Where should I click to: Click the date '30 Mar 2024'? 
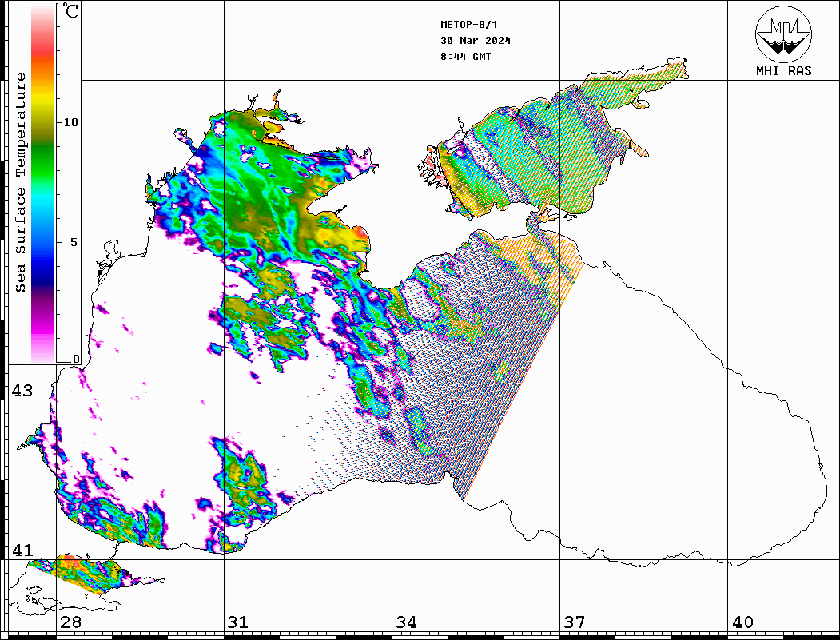tap(476, 41)
